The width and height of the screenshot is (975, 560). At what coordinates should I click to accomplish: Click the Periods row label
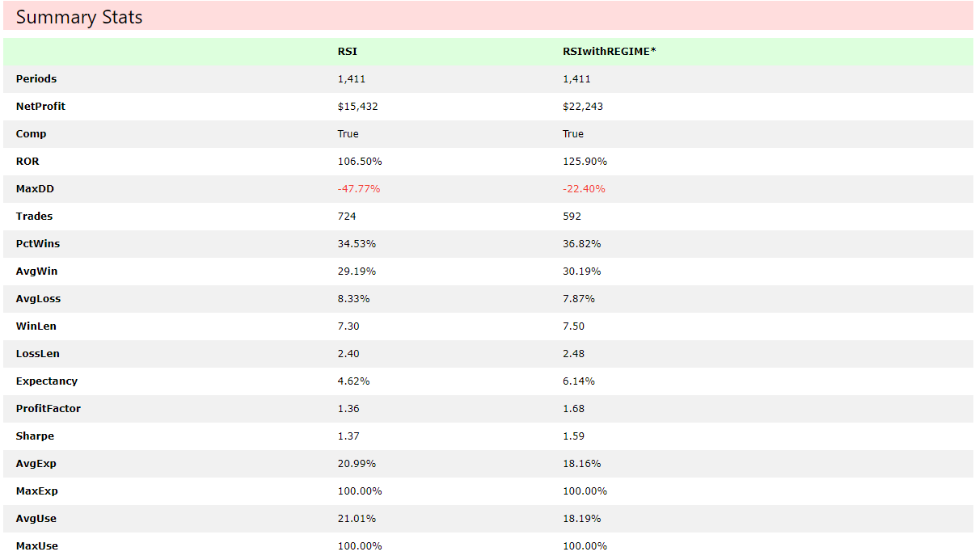(36, 79)
